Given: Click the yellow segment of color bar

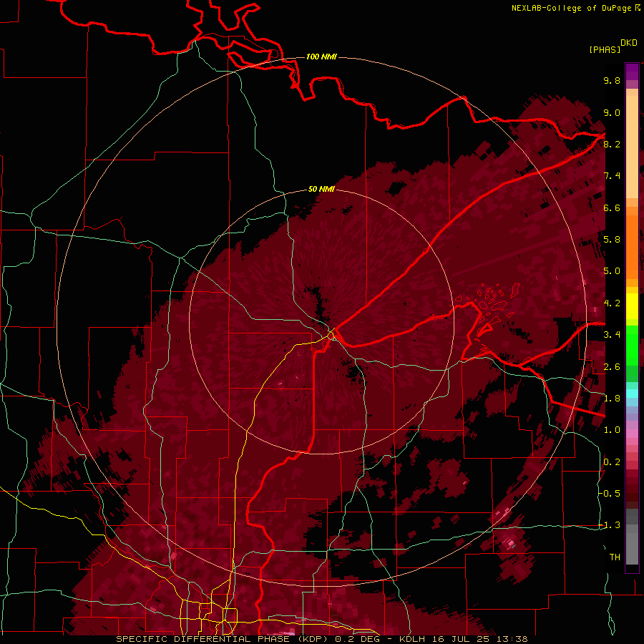Looking at the screenshot, I should 632,306.
